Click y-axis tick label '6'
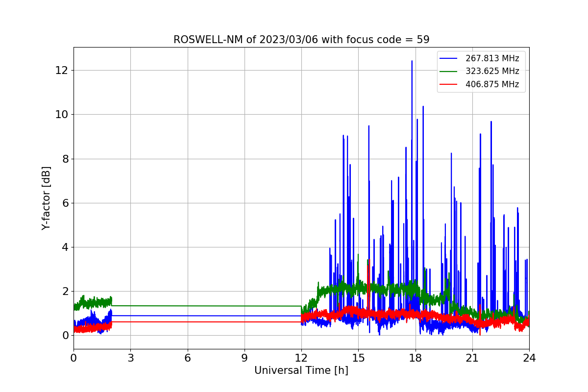588x392 pixels. pos(65,203)
